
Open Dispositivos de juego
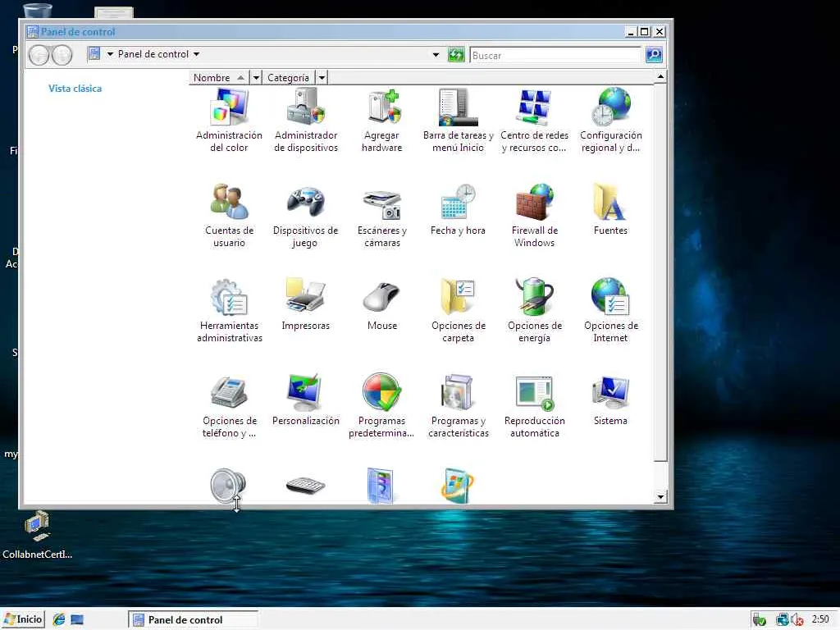(305, 216)
